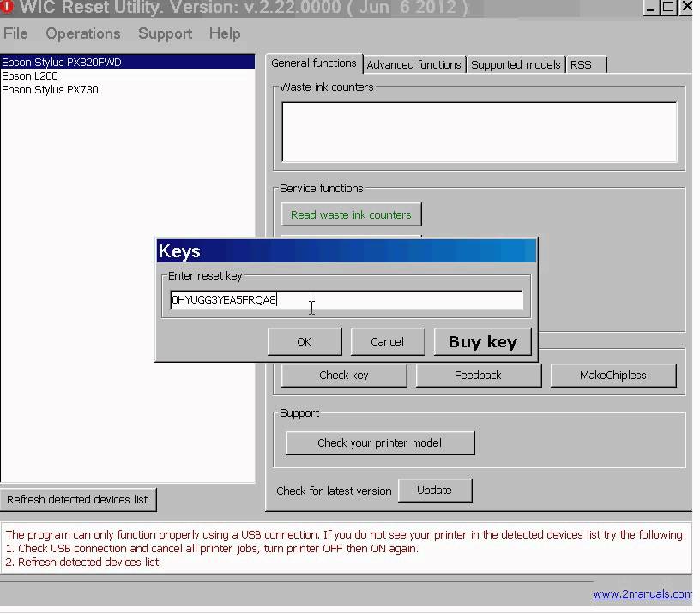Close the WIC Reset Utility window
Image resolution: width=700 pixels, height=614 pixels.
[x=686, y=7]
